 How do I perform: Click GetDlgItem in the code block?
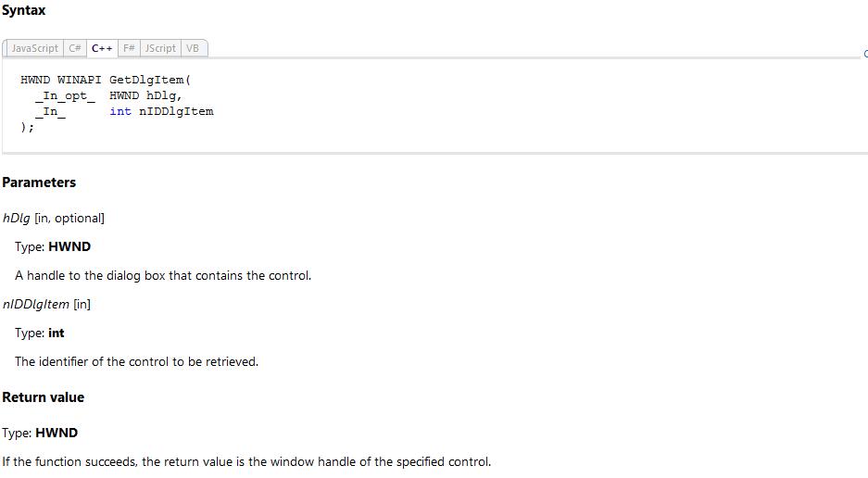click(146, 80)
